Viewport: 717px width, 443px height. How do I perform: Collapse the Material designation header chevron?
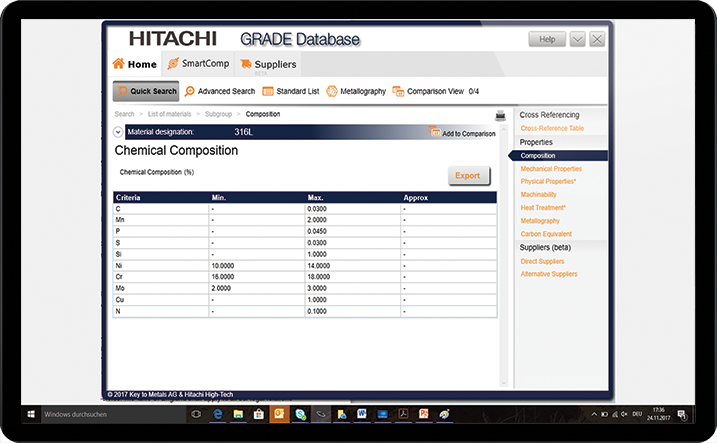(118, 132)
